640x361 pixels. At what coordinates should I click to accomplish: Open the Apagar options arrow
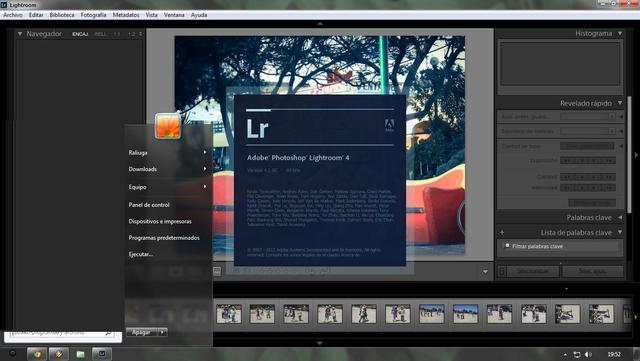162,332
